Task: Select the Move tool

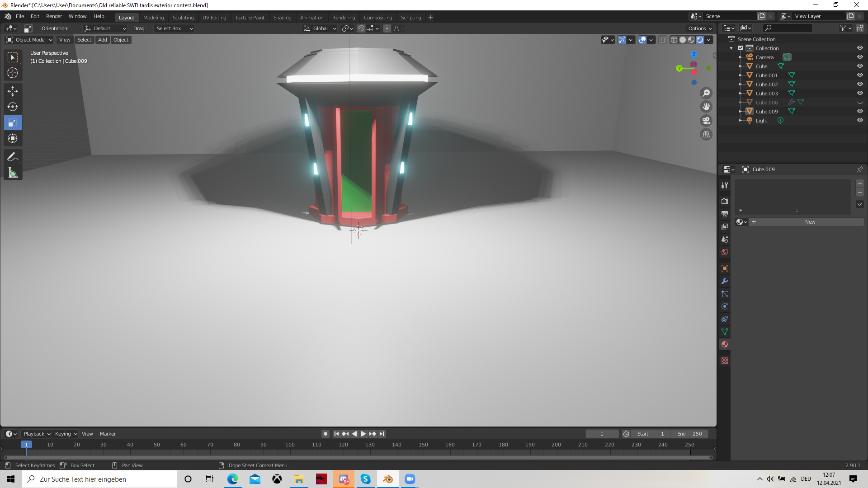Action: [x=13, y=91]
